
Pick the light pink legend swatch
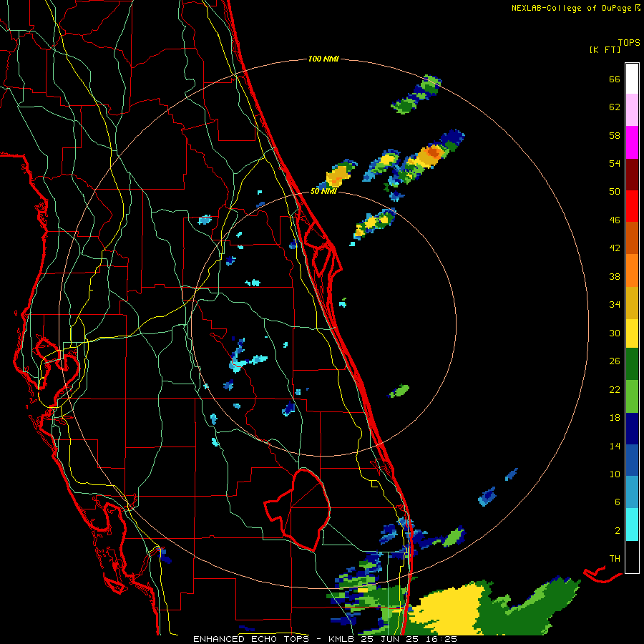click(x=632, y=109)
